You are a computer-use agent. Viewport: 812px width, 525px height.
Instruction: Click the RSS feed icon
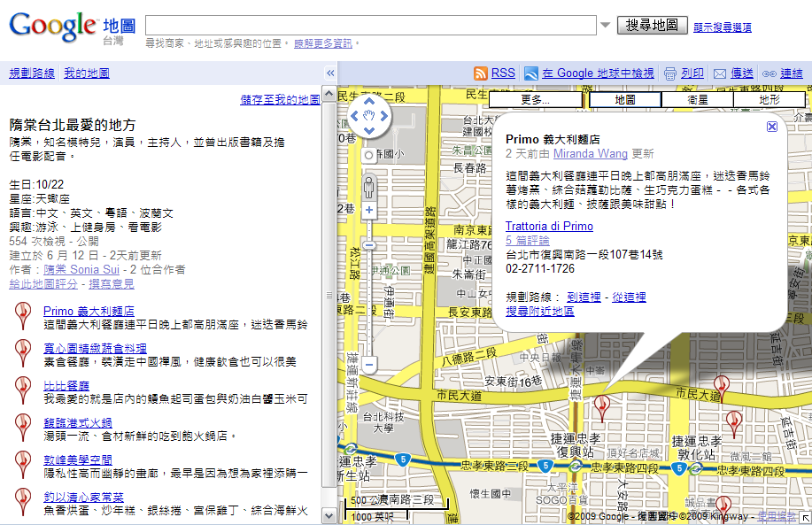[x=481, y=73]
